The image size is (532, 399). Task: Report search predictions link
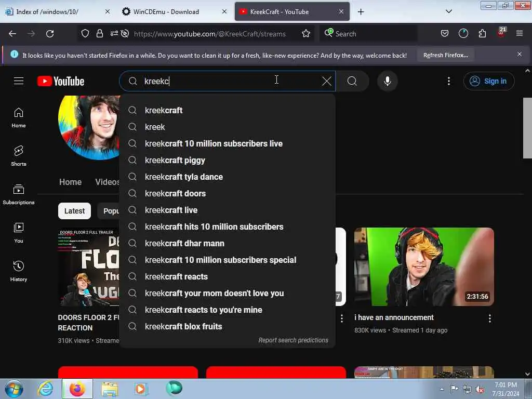(x=293, y=340)
